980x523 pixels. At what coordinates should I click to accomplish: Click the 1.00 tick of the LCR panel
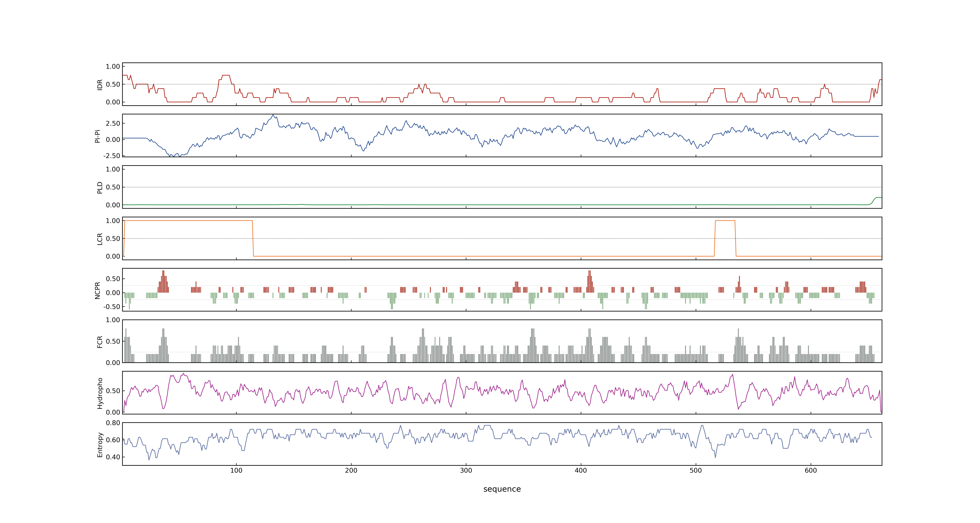[113, 221]
